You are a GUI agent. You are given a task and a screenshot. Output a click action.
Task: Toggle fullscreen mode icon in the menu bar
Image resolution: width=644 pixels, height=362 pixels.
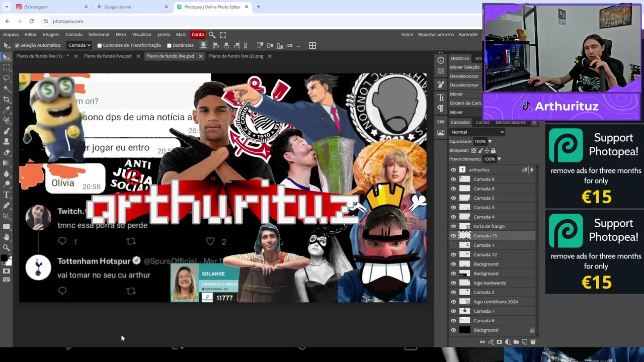coord(223,35)
